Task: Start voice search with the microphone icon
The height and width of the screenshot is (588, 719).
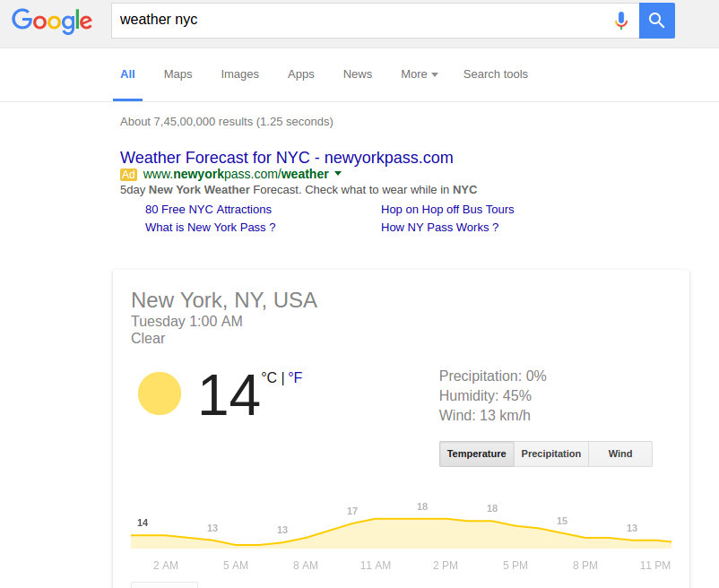Action: coord(621,21)
